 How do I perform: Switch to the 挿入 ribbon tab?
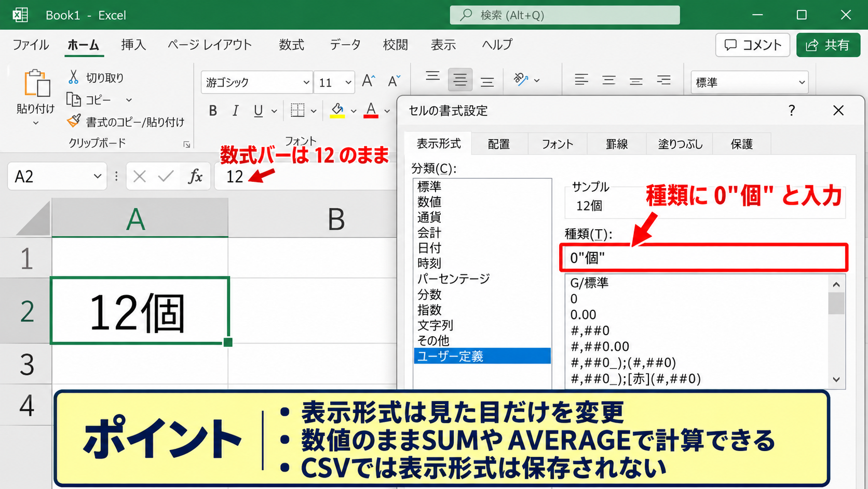[133, 45]
